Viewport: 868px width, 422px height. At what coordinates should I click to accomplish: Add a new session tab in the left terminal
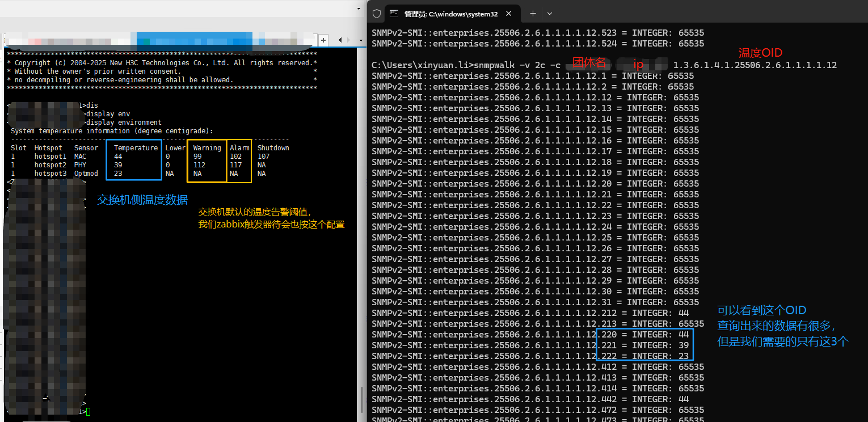(323, 40)
